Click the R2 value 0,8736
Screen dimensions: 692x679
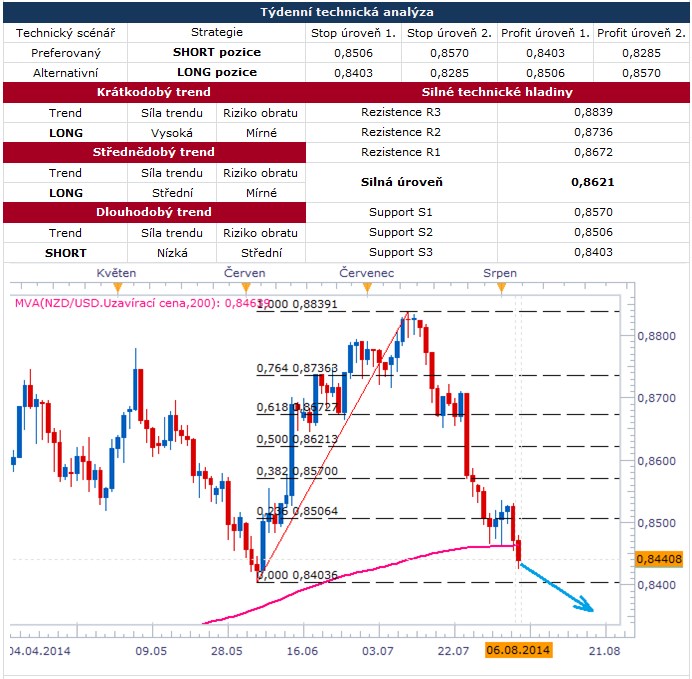(593, 132)
